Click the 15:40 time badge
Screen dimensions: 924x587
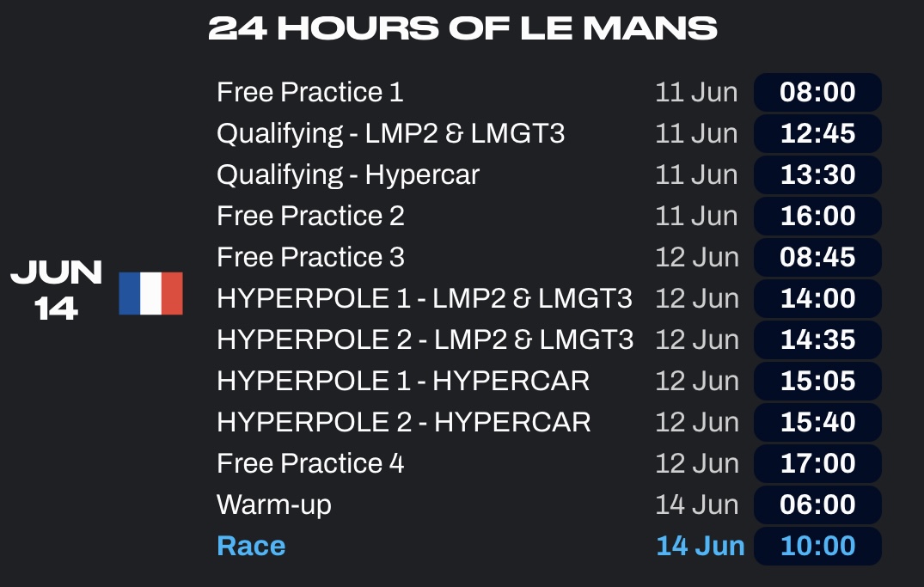(x=817, y=422)
